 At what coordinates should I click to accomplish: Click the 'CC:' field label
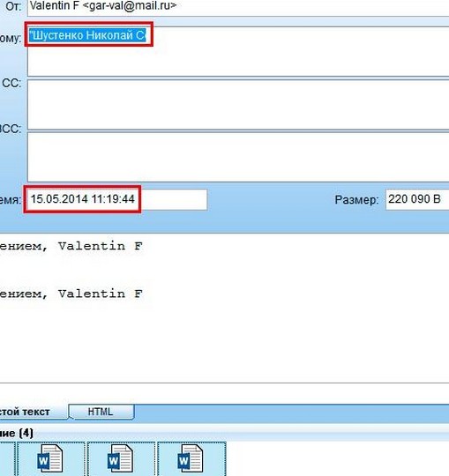point(11,83)
